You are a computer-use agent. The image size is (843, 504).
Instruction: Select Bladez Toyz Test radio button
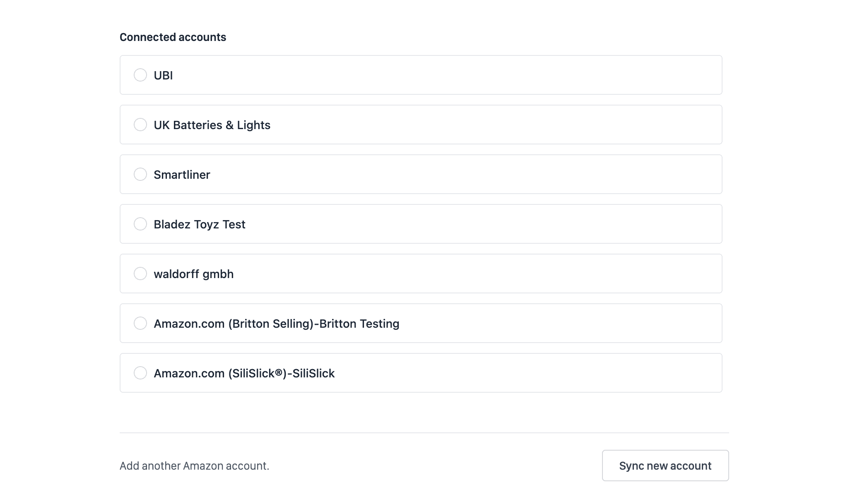pos(140,224)
